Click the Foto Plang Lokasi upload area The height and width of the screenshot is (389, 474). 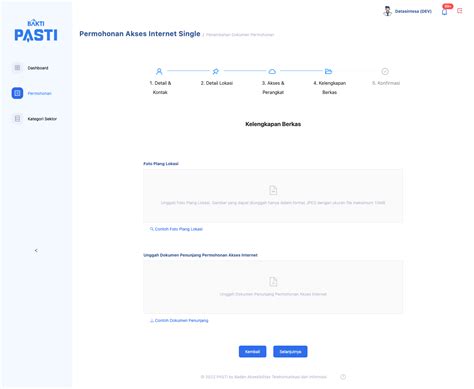(273, 196)
